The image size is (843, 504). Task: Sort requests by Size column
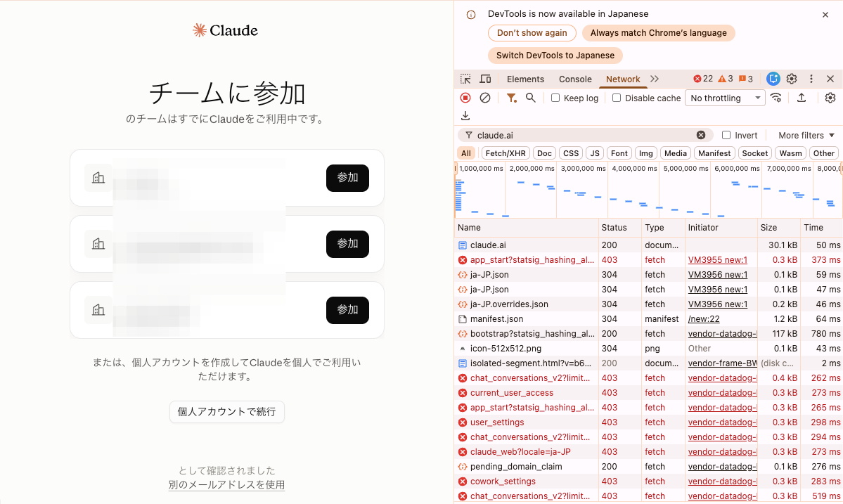(779, 228)
